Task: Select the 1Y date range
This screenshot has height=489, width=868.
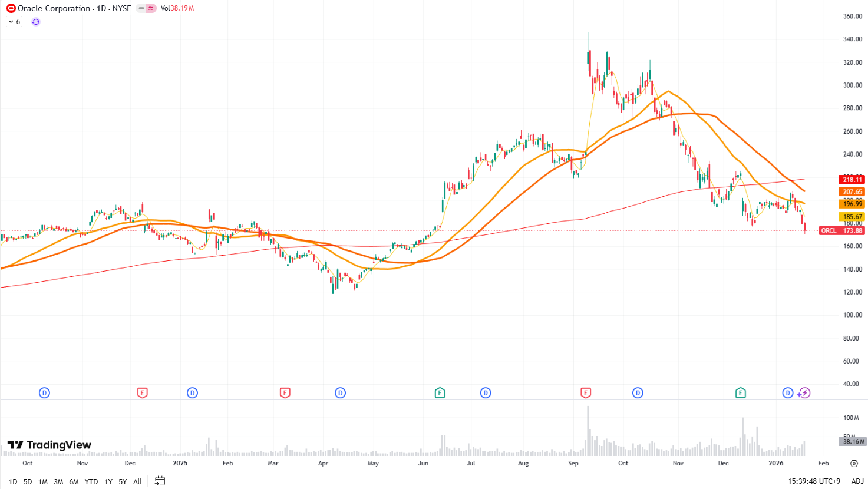Action: (x=108, y=481)
